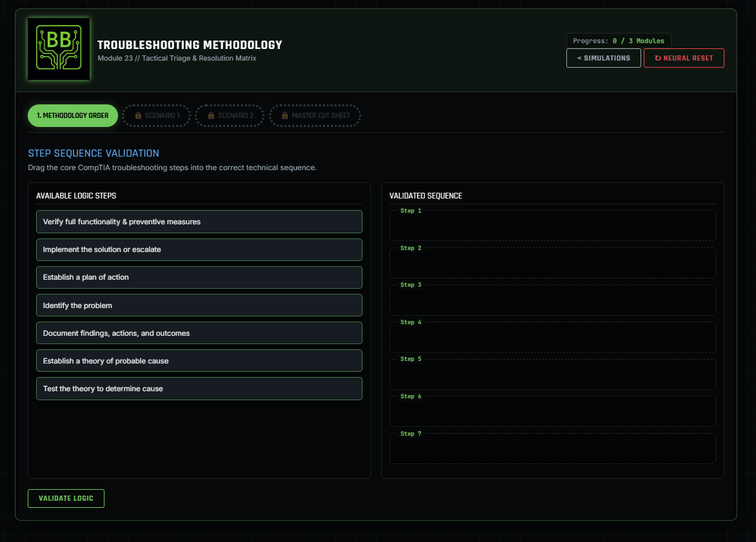Open the Methodology Order tab

(x=72, y=116)
